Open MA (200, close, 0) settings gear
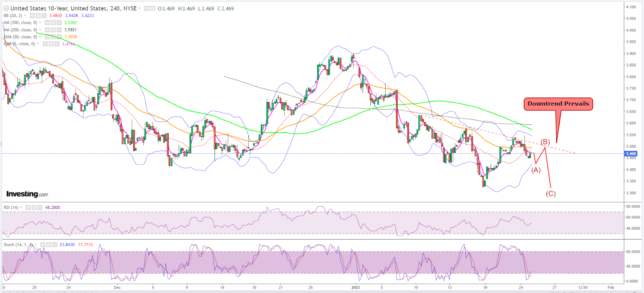The height and width of the screenshot is (293, 644). [53, 30]
